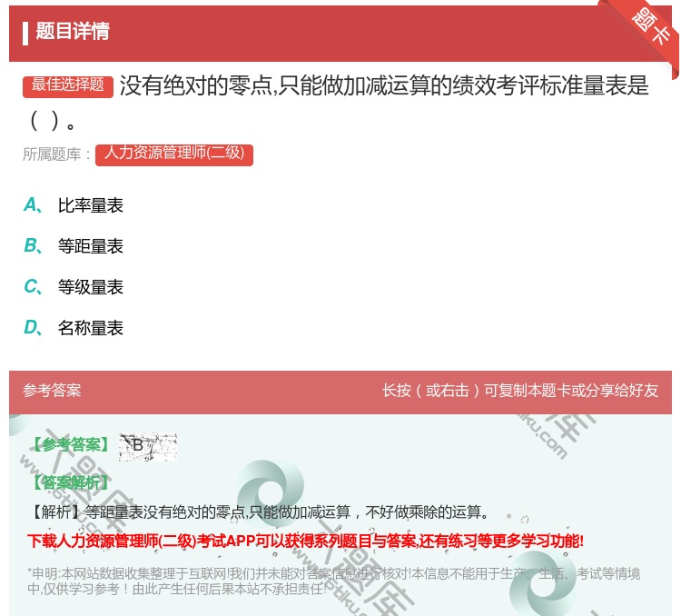
Task: Open the 人力资源管理师(二级) question bank tag
Action: pyautogui.click(x=174, y=154)
